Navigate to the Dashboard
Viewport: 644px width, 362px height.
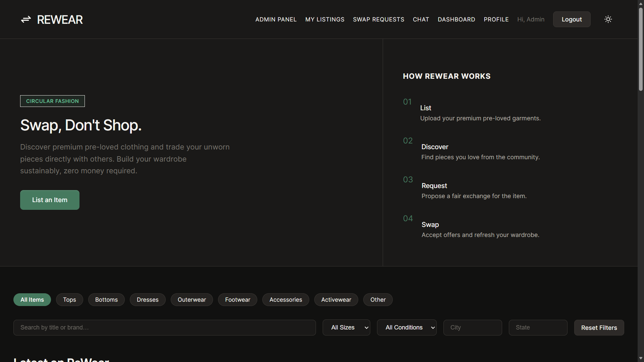(x=457, y=19)
